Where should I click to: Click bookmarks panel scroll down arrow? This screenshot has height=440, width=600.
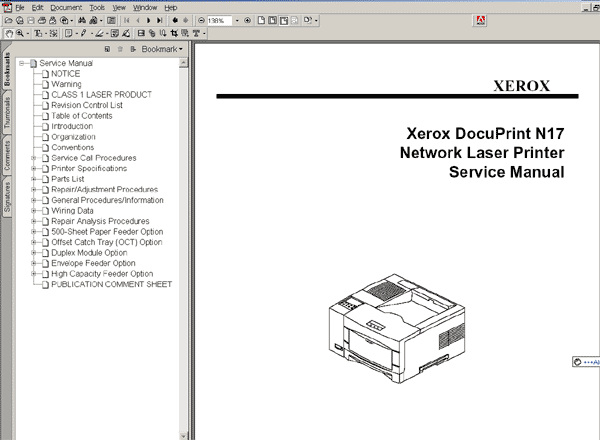184,436
